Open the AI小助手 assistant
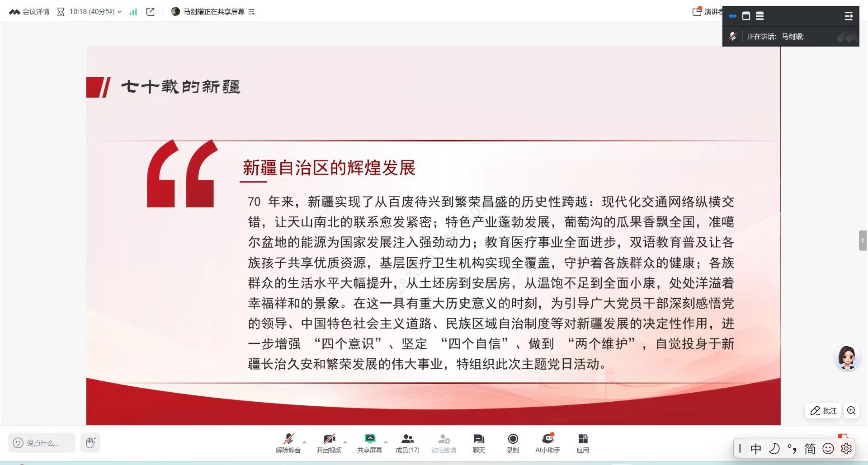 point(547,443)
